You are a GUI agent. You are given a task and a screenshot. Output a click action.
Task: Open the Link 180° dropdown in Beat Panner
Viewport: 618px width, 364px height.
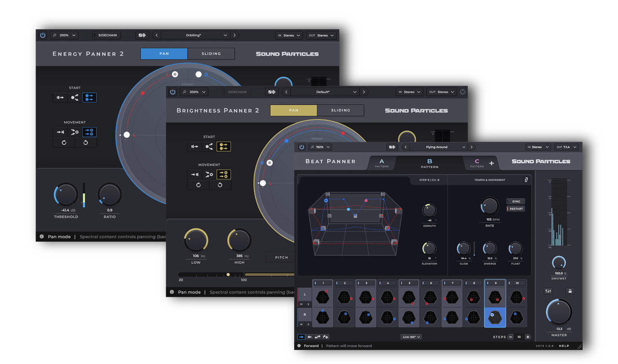(x=411, y=337)
